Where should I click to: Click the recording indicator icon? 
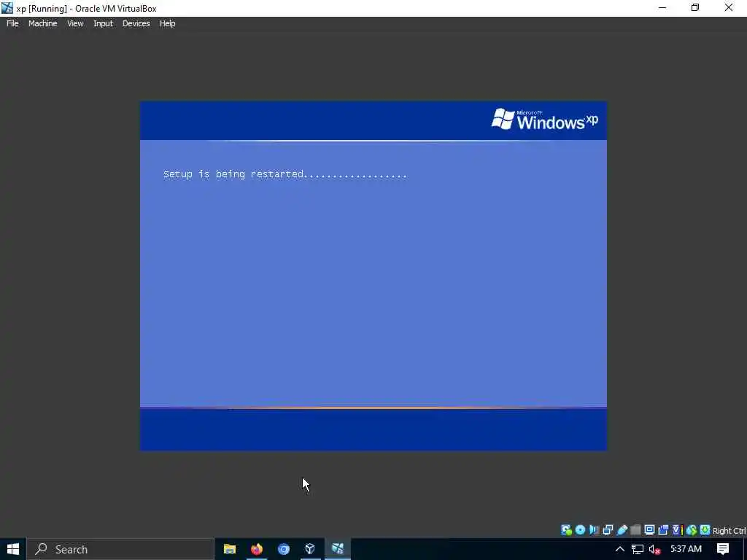(663, 530)
